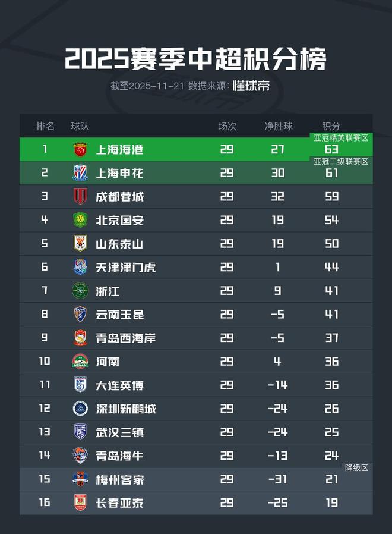Click the 净胜球 goal difference column header
Viewport: 392px width, 534px height.
point(279,126)
